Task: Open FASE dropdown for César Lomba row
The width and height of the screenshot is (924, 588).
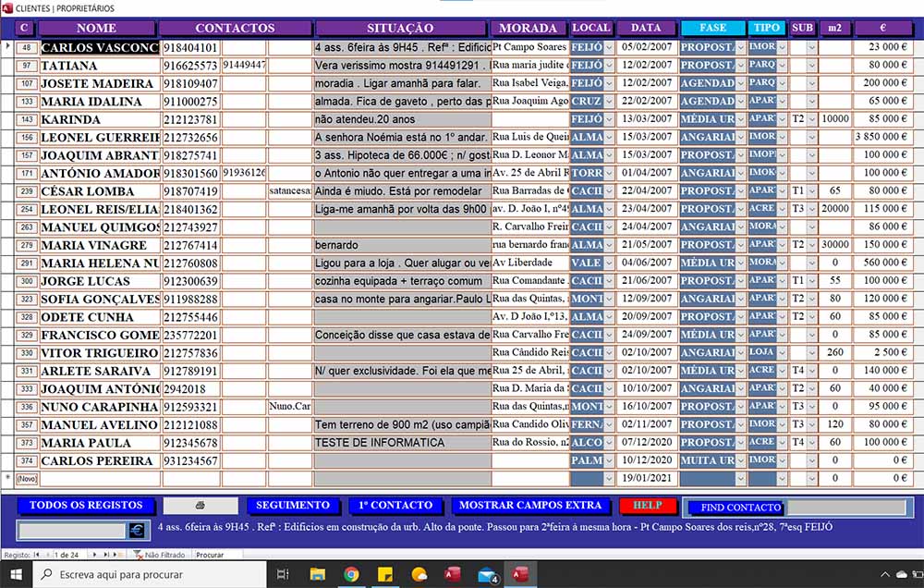Action: click(x=741, y=191)
